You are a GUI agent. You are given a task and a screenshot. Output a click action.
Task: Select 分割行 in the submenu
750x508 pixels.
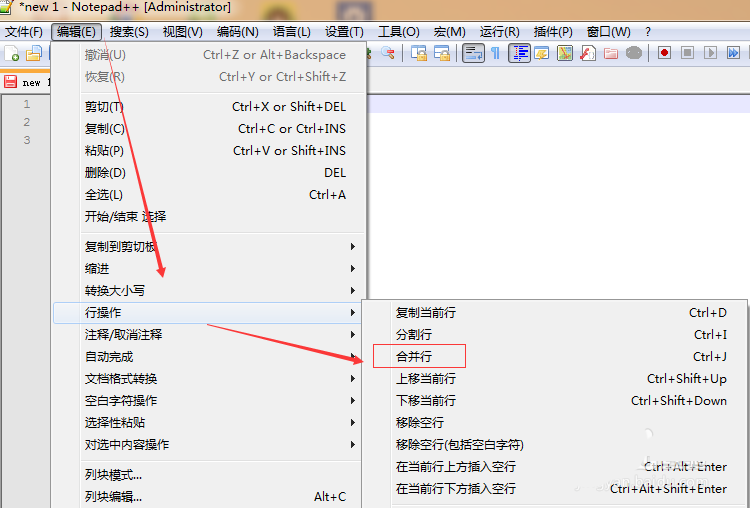tap(554, 335)
